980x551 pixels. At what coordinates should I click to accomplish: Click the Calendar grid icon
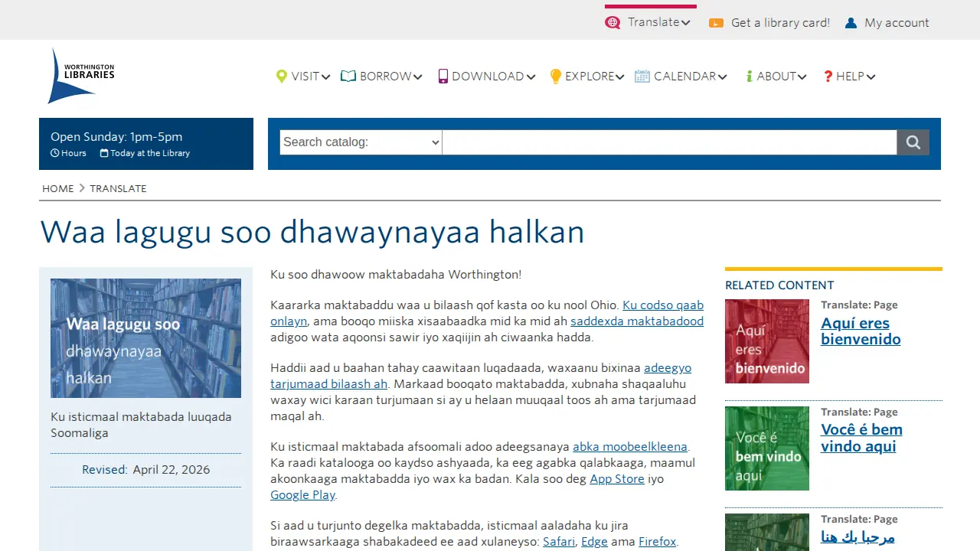642,77
